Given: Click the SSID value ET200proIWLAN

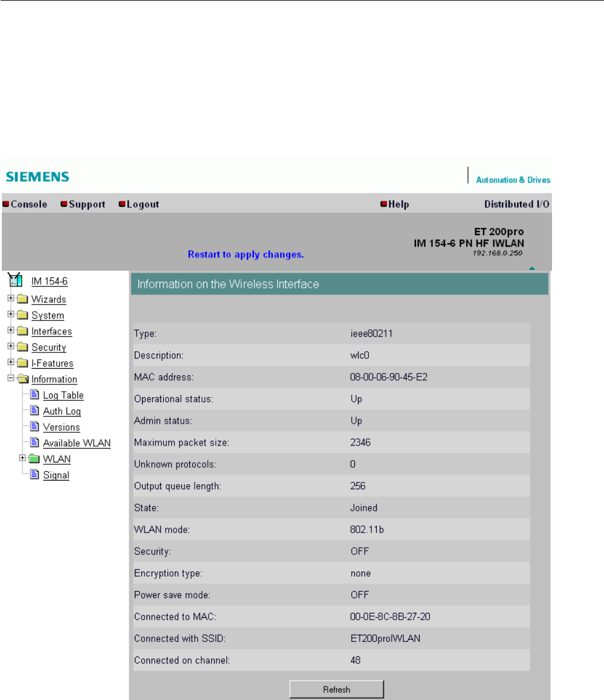Looking at the screenshot, I should pyautogui.click(x=385, y=638).
